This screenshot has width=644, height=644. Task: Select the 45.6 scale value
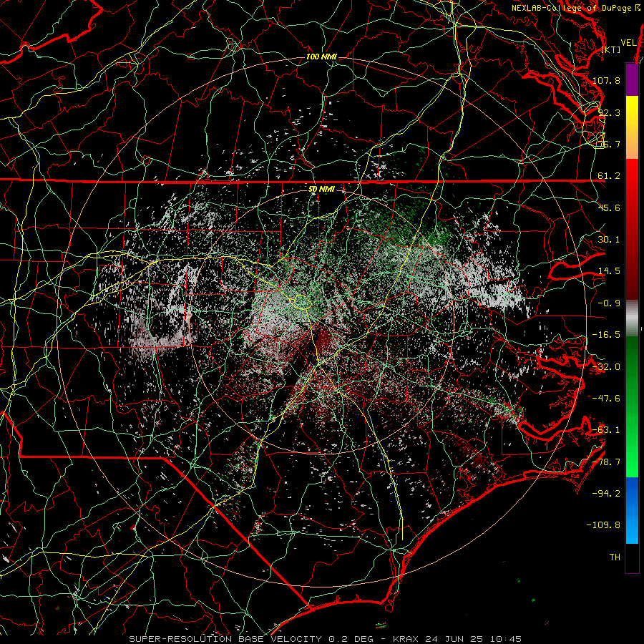coord(609,208)
